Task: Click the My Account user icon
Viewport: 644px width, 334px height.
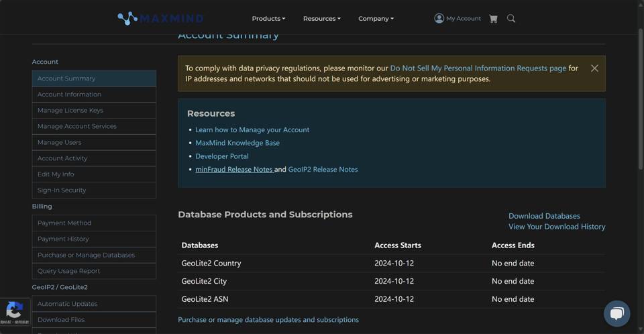Action: pos(439,18)
